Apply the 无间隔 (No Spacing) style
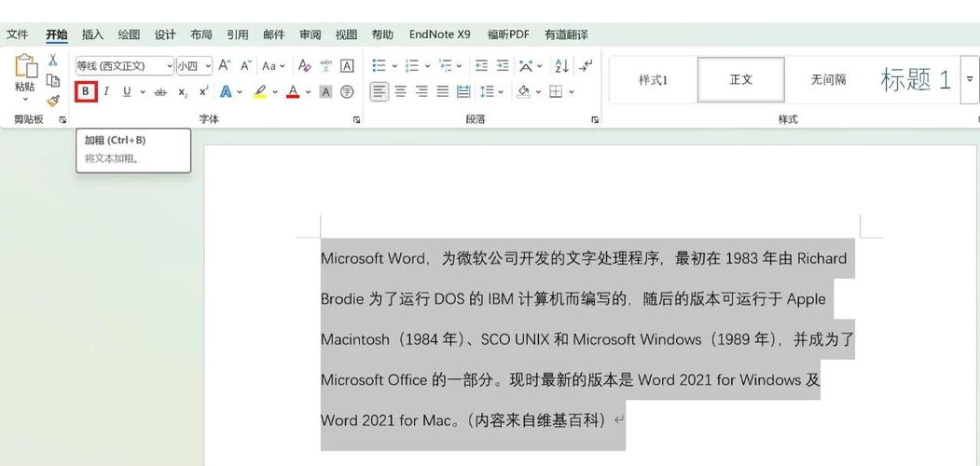Viewport: 980px width, 466px height. (829, 79)
